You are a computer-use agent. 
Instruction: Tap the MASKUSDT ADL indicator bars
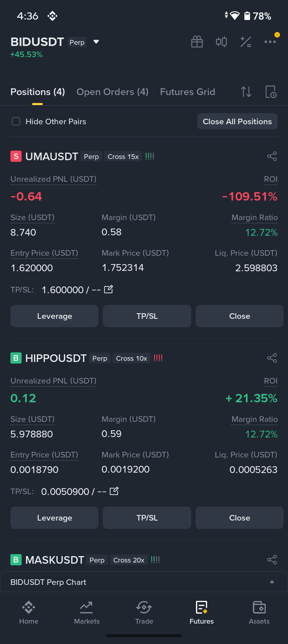pos(155,560)
